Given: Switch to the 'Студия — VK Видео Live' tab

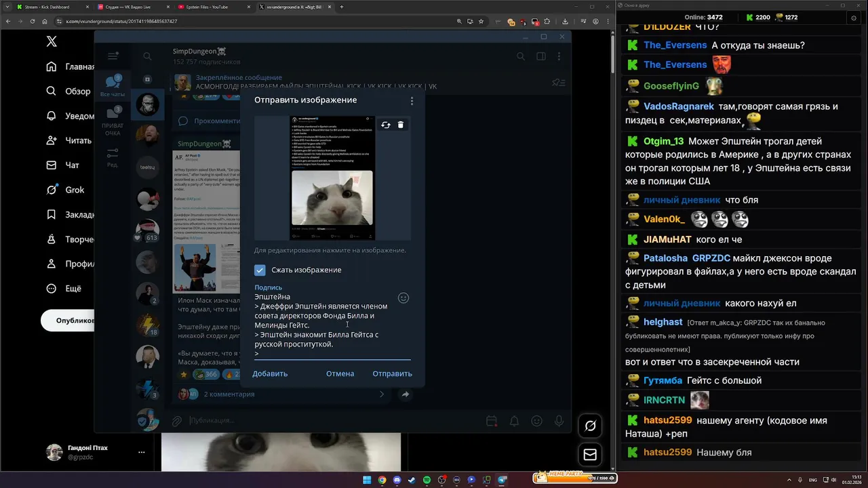Looking at the screenshot, I should [132, 7].
